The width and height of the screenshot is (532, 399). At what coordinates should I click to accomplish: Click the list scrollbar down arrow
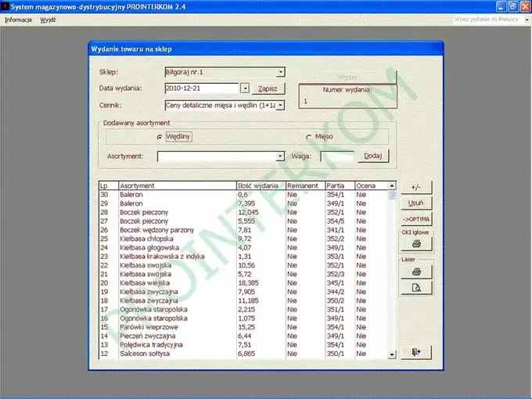coord(392,354)
